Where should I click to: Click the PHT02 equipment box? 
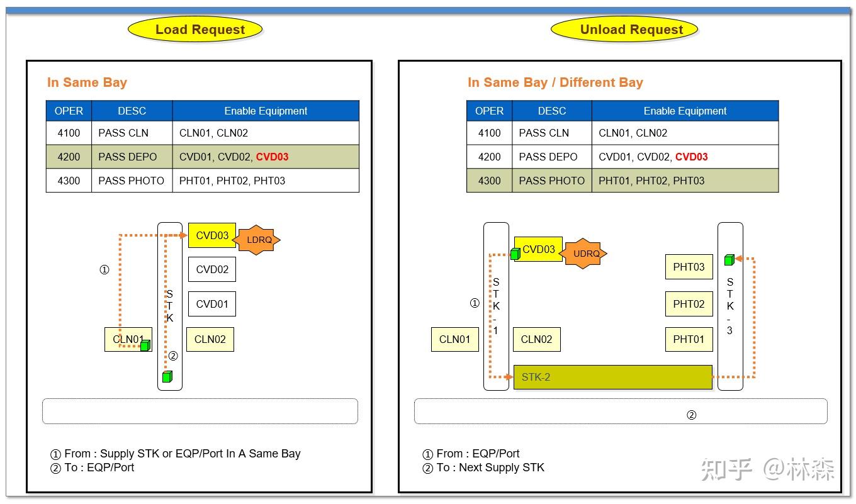point(689,304)
